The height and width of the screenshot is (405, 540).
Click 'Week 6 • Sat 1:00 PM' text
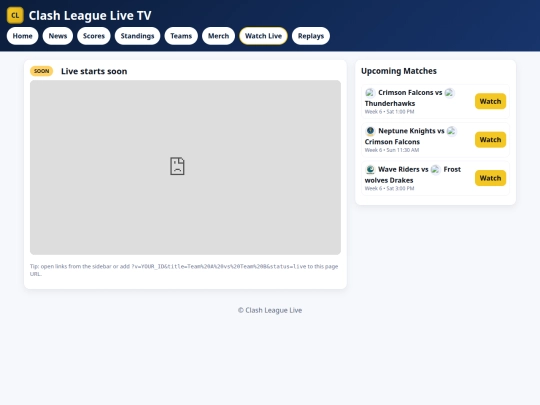[x=390, y=112]
